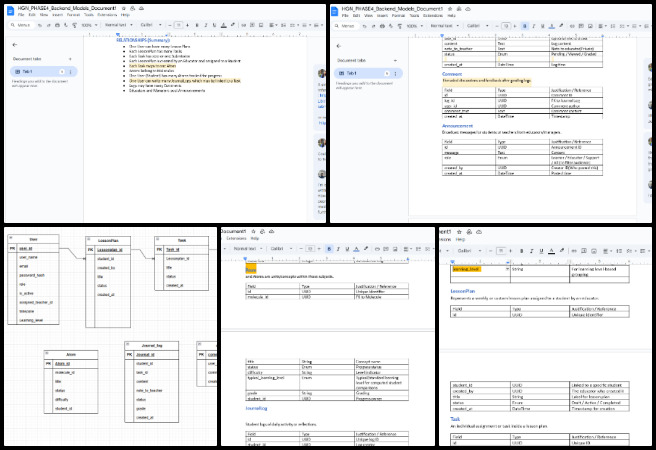Add comment in RELATIONSHIPS summary window toolbar
Image resolution: width=656 pixels, height=450 pixels.
[x=252, y=25]
